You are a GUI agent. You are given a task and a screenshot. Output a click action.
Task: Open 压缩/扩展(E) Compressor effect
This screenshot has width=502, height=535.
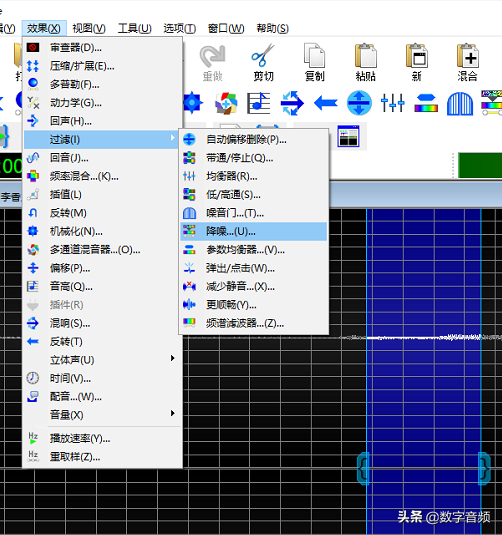(102, 66)
